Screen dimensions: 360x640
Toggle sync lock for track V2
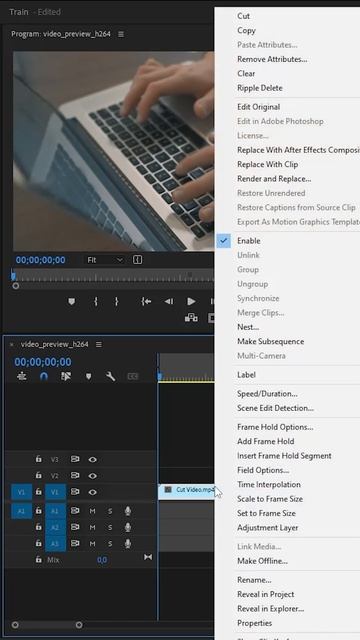(x=75, y=476)
